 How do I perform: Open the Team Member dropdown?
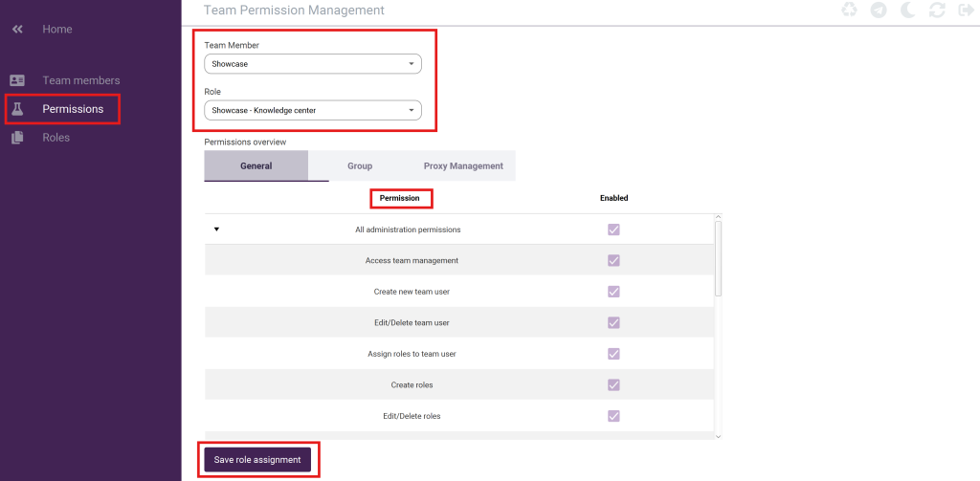click(313, 64)
